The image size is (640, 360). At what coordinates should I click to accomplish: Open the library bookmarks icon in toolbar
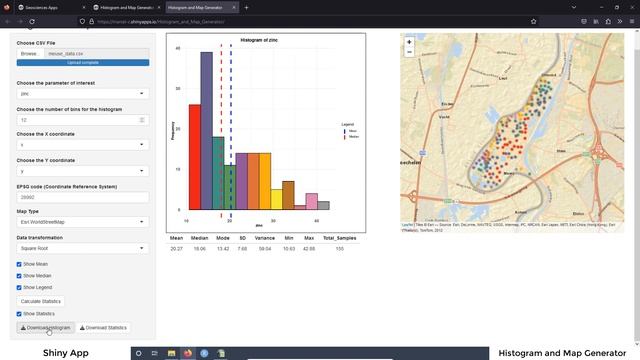[596, 22]
